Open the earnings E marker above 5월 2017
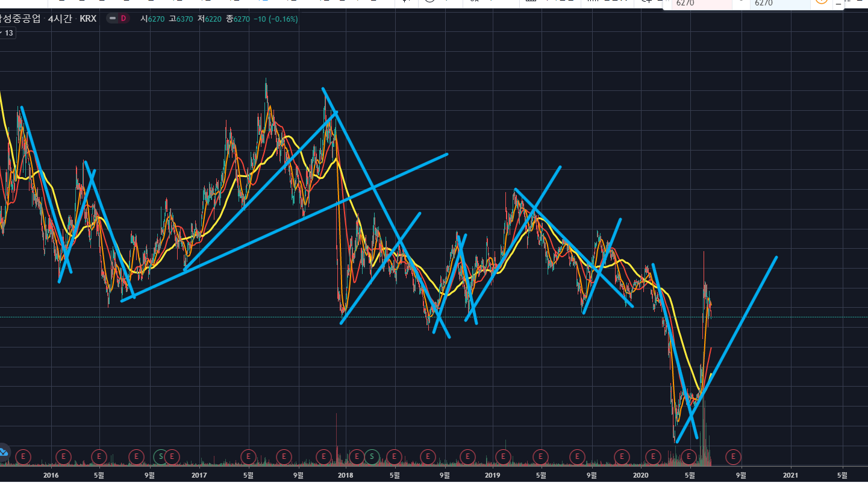Screen dimensions: 868x486 pos(249,456)
